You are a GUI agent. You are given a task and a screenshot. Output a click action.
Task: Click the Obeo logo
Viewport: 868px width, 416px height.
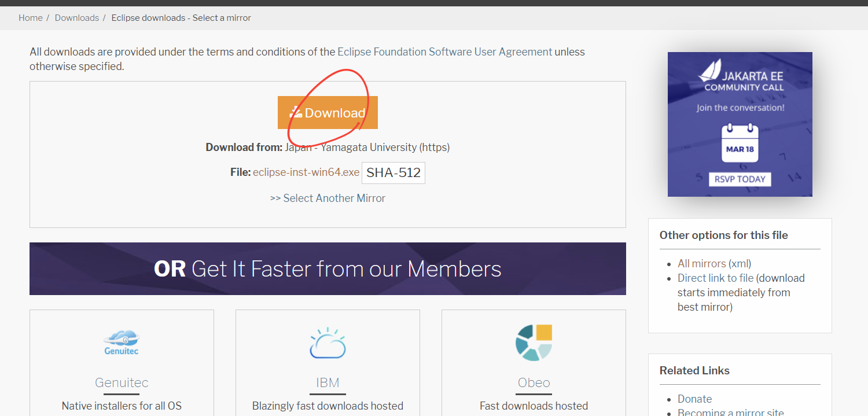click(x=534, y=343)
